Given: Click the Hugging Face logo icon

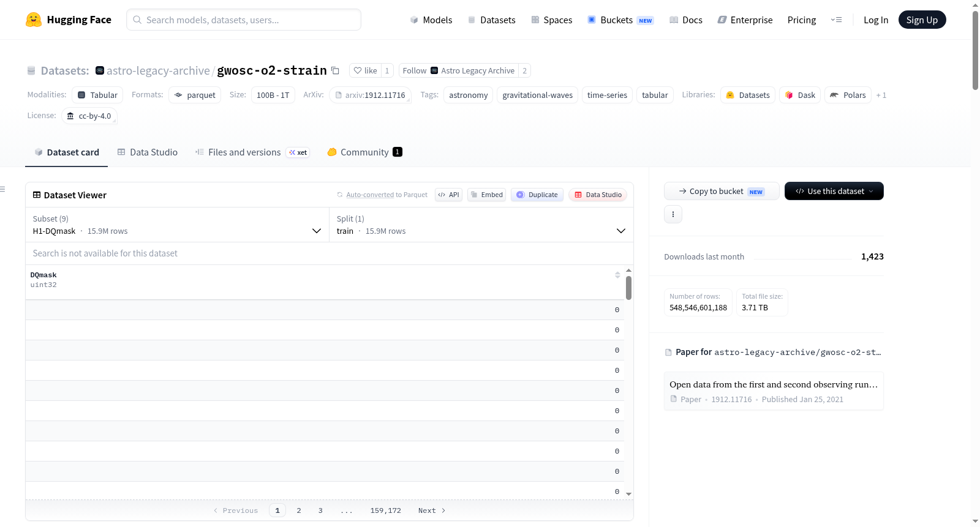Looking at the screenshot, I should pos(34,20).
